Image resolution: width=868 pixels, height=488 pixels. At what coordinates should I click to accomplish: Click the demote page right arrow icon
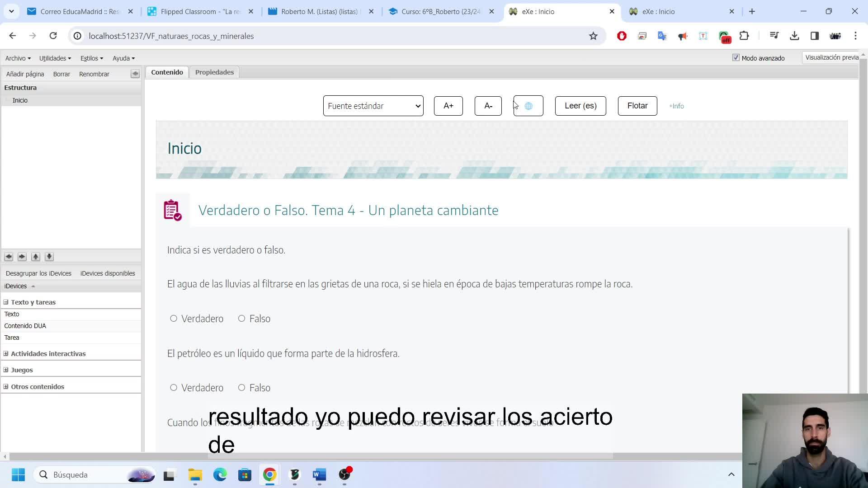(22, 257)
